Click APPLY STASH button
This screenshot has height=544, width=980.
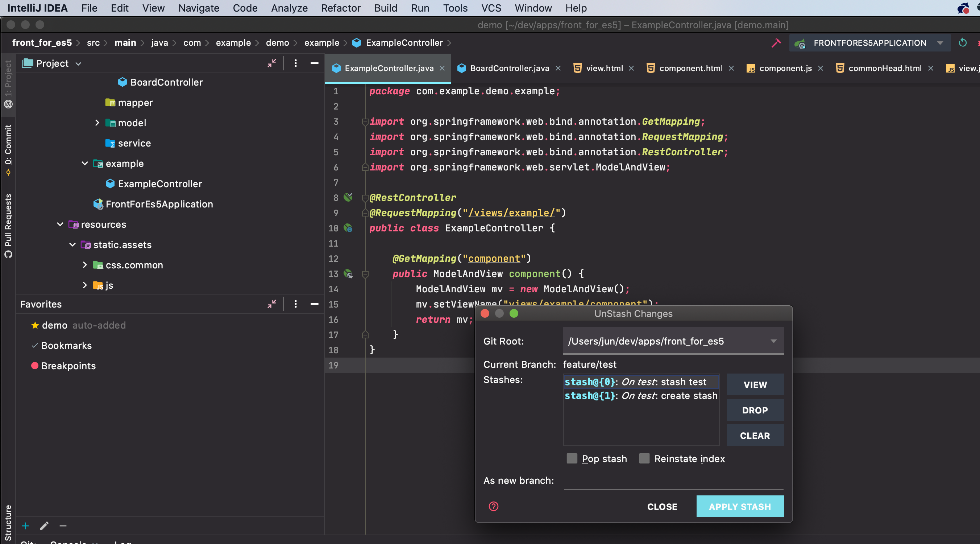click(x=740, y=506)
